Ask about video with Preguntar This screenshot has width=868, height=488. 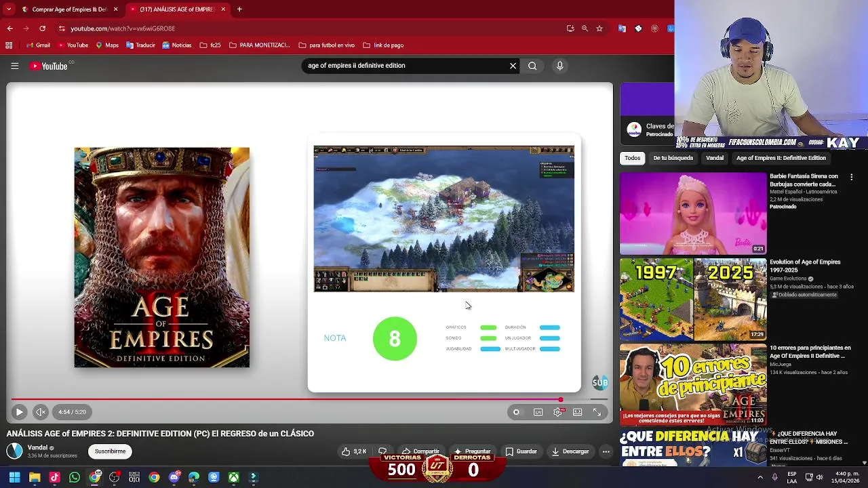[x=473, y=451]
